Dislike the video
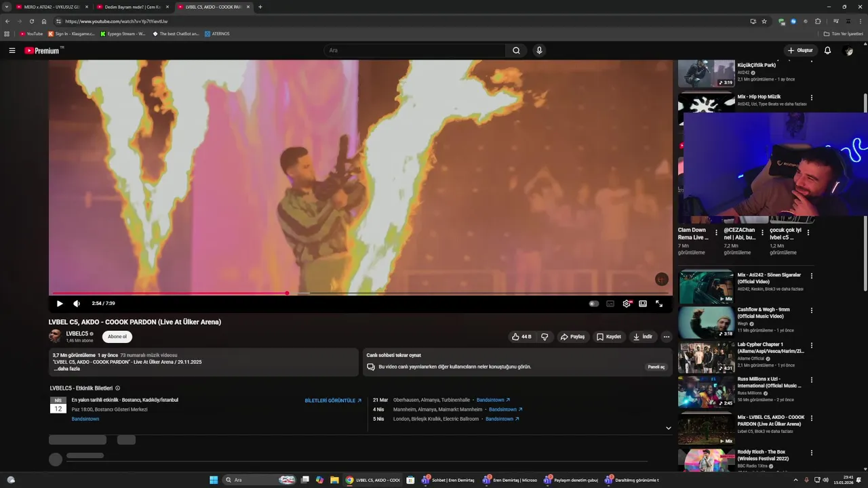This screenshot has width=868, height=488. (544, 337)
